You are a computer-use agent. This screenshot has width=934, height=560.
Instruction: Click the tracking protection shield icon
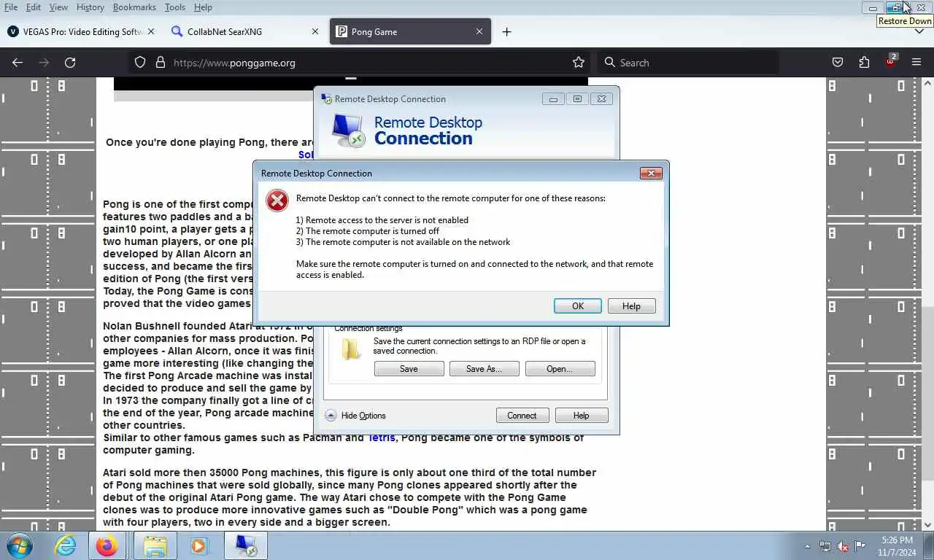tap(140, 63)
